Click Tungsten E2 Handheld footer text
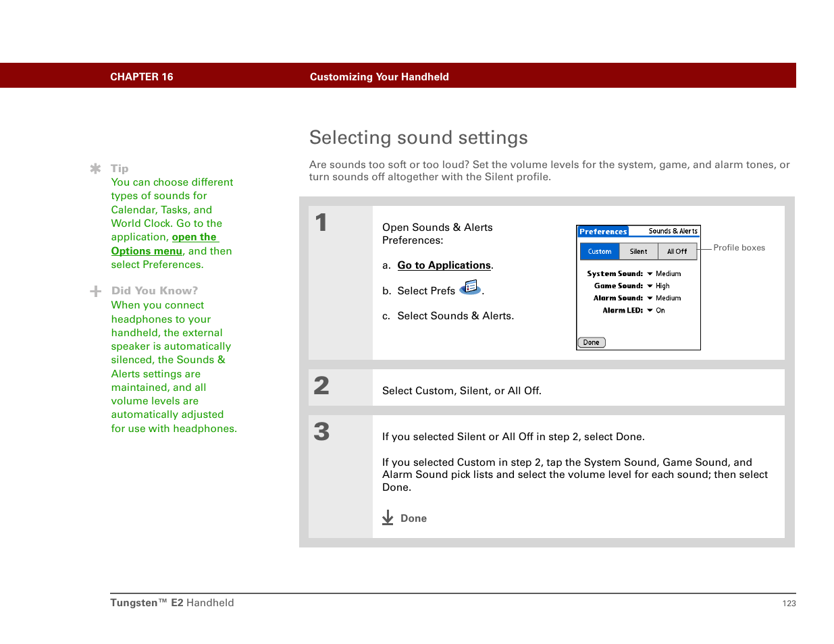This screenshot has height=644, width=834. (172, 603)
